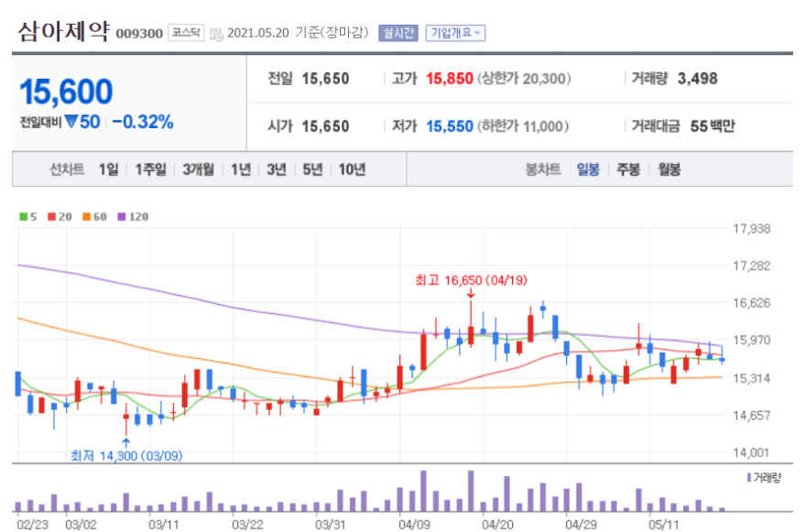Click the red 20-day moving average swatch
Screen dimensions: 806x532
click(x=51, y=217)
